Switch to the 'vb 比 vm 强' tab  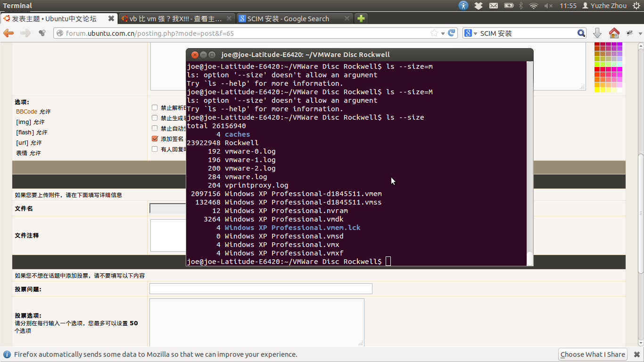point(176,19)
